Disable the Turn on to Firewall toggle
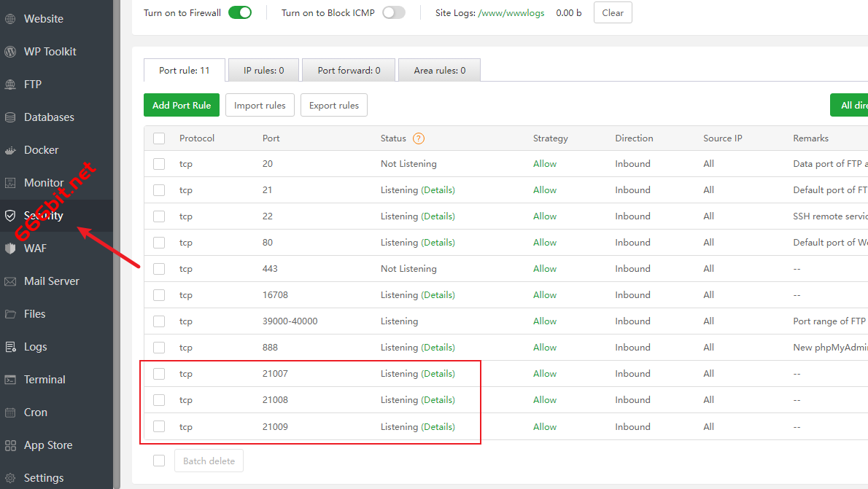 coord(240,12)
